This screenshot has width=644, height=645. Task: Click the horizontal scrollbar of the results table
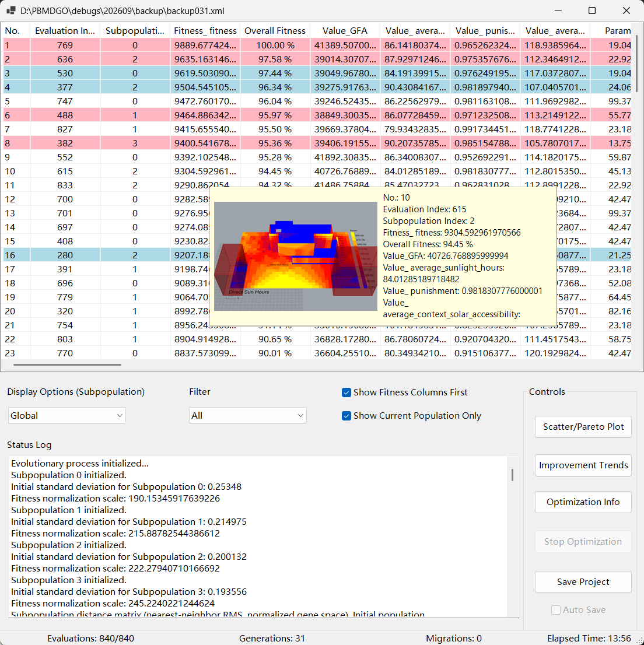point(67,364)
